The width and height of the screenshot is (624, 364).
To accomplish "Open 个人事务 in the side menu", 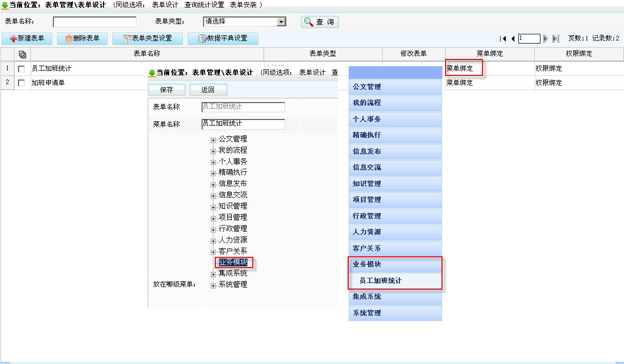I will click(395, 119).
